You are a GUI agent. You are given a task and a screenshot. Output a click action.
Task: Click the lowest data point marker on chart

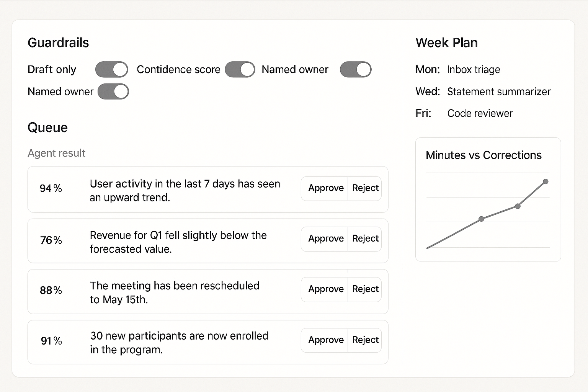pos(481,219)
